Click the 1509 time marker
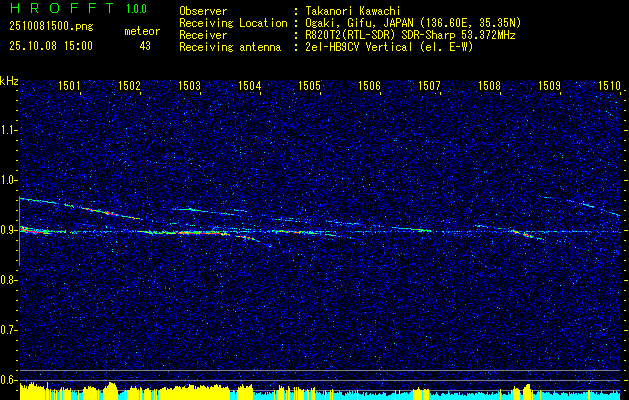This screenshot has height=400, width=629. (x=550, y=85)
